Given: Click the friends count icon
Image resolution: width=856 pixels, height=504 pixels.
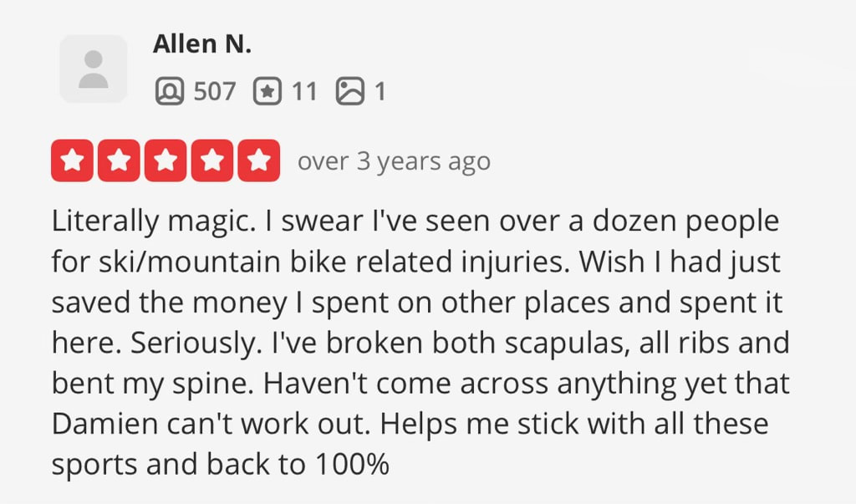Looking at the screenshot, I should (x=169, y=90).
